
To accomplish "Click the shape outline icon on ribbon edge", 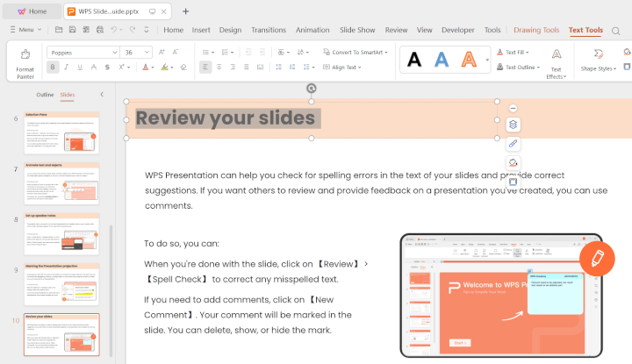I will point(627,67).
